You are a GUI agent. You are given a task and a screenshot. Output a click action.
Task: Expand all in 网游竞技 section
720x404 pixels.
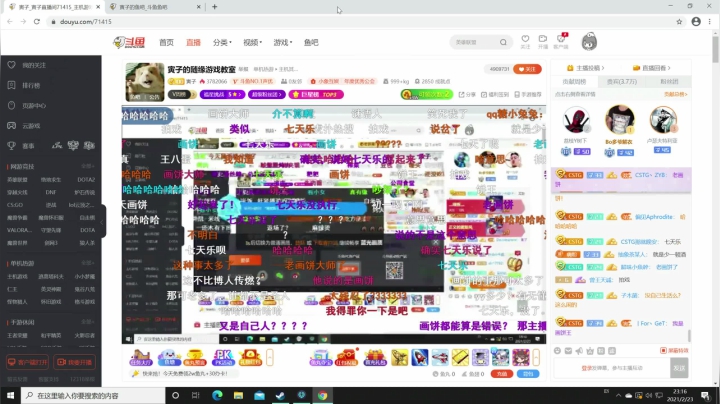tap(87, 166)
